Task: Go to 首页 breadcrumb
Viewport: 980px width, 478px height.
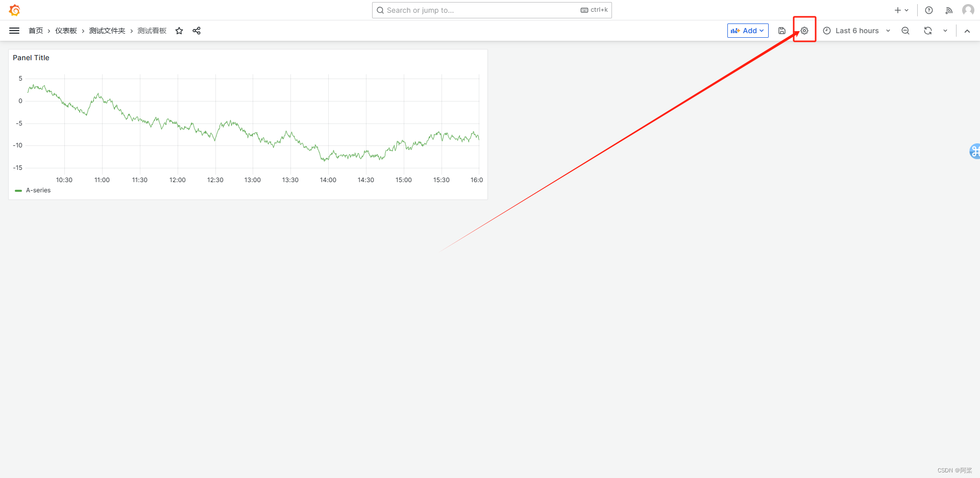Action: pos(36,31)
